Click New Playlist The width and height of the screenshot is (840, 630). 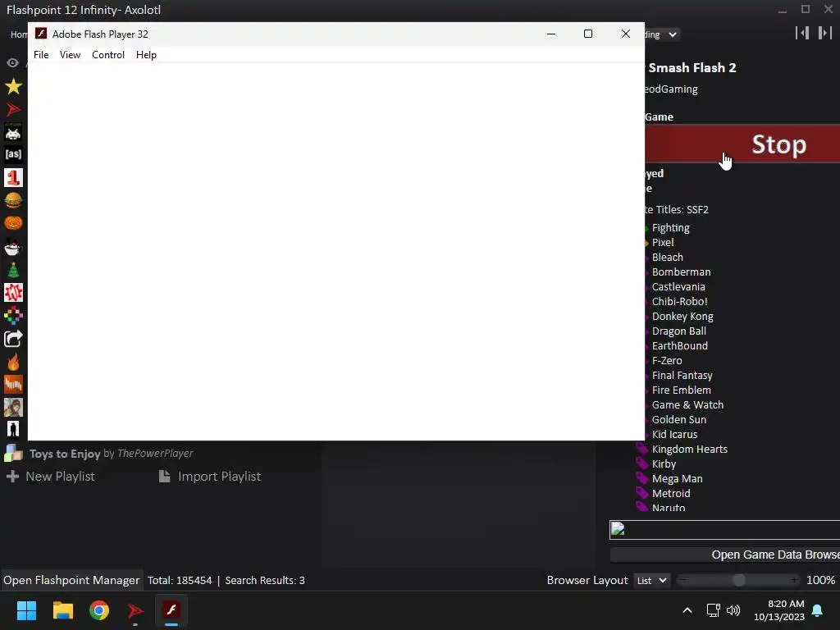[x=50, y=477]
